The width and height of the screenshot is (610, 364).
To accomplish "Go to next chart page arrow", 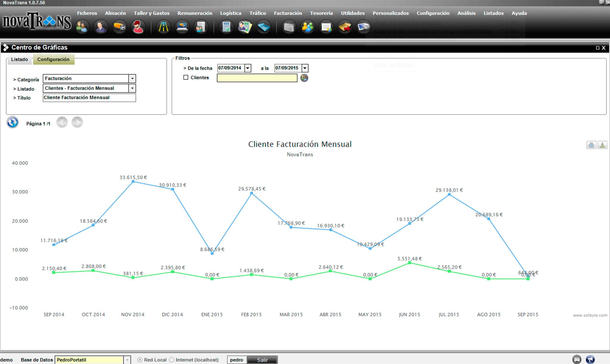I will click(77, 122).
